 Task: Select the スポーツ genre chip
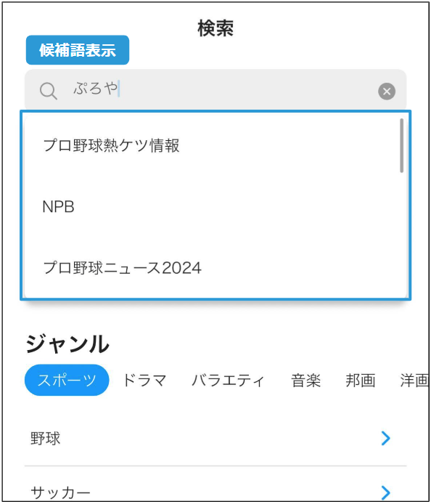67,380
